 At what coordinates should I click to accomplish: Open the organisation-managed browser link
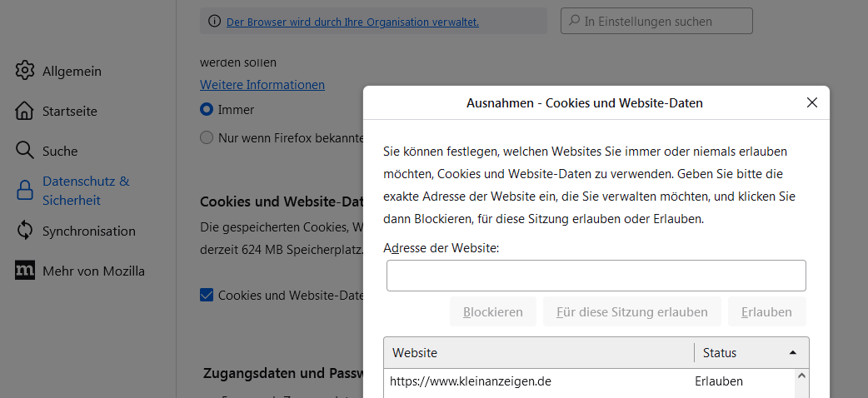(352, 22)
